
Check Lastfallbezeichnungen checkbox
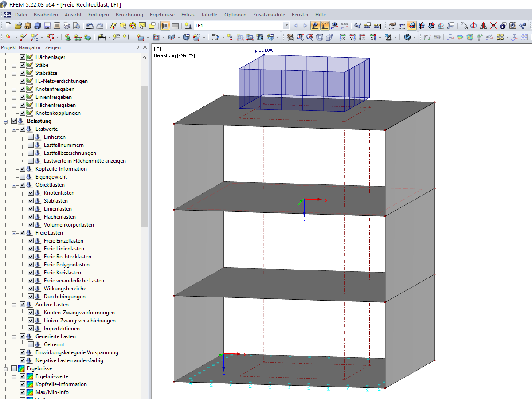tap(31, 153)
